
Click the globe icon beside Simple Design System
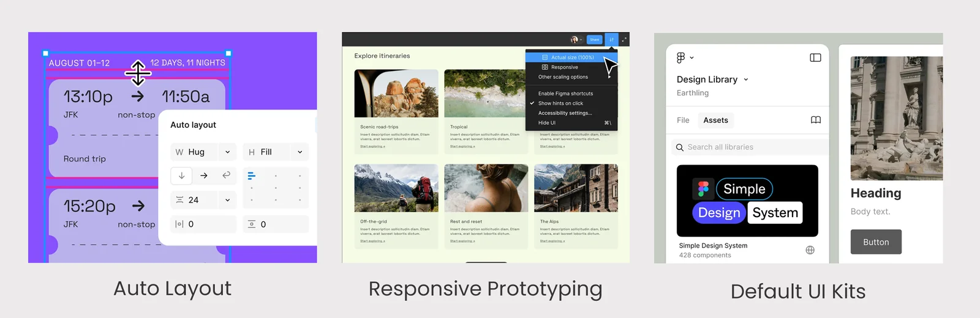(x=810, y=250)
